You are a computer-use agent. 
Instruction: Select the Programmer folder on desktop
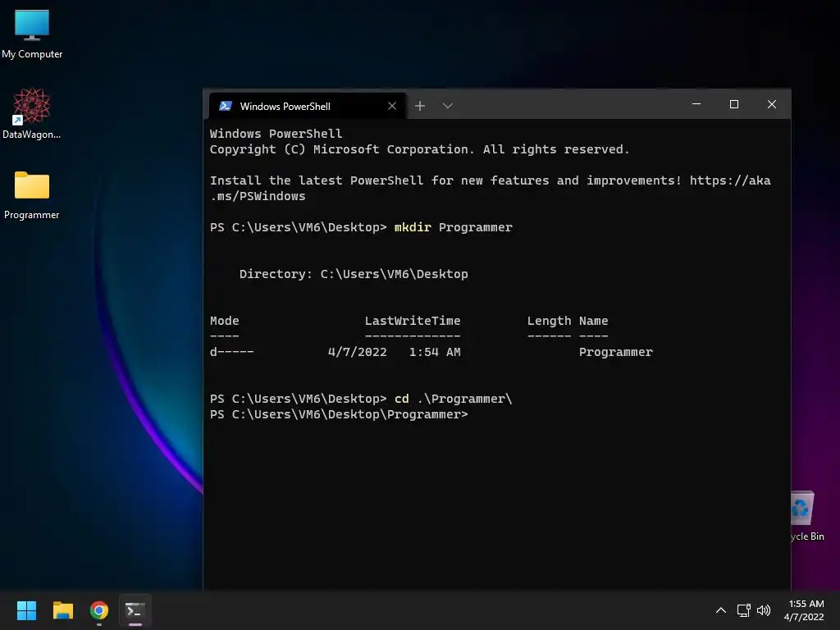(32, 195)
